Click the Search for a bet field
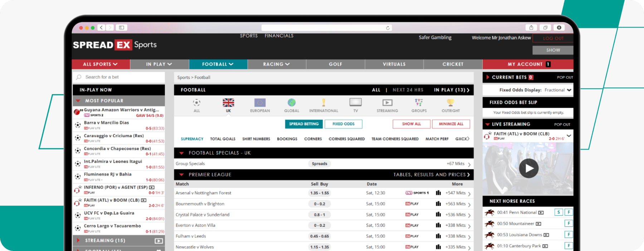The height and width of the screenshot is (251, 644). [x=119, y=77]
